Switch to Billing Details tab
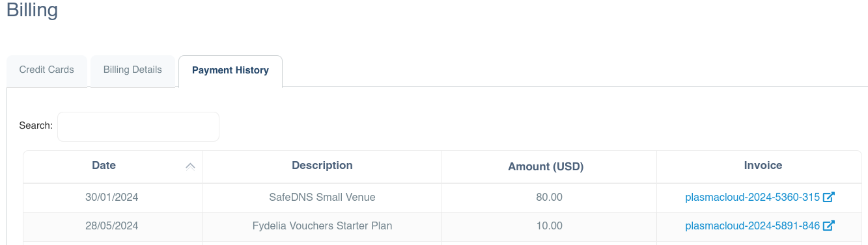Image resolution: width=868 pixels, height=245 pixels. (133, 70)
